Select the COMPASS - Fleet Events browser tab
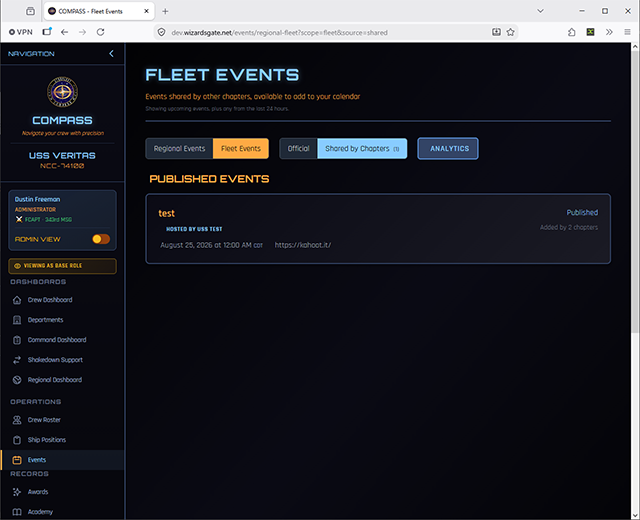640x520 pixels. (99, 11)
